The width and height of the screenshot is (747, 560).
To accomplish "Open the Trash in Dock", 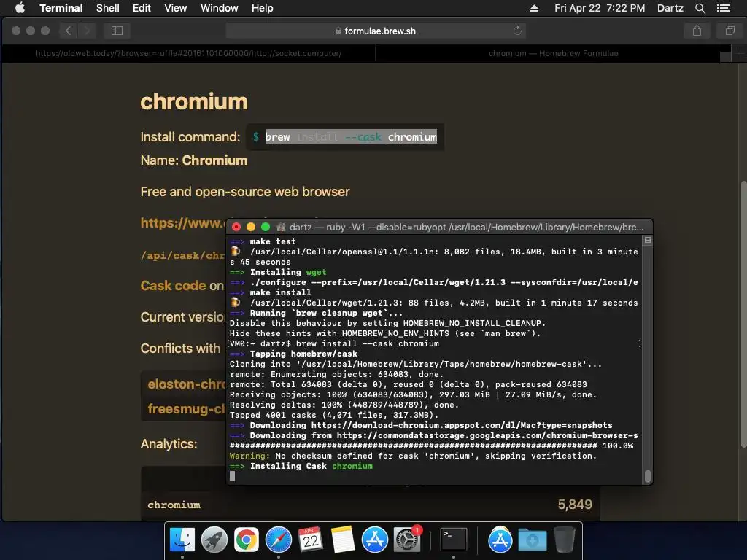I will point(564,540).
